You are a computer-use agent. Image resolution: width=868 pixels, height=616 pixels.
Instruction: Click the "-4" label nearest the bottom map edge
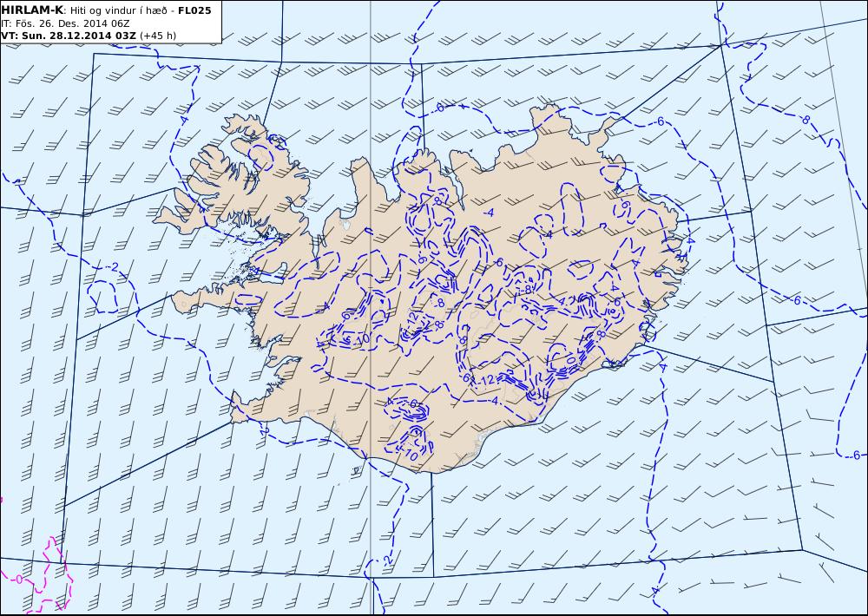pyautogui.click(x=656, y=591)
